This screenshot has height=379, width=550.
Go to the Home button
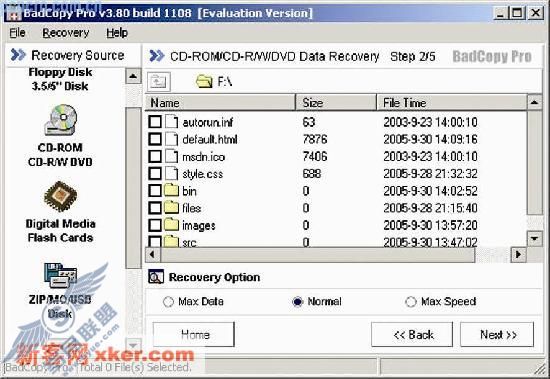pos(194,334)
